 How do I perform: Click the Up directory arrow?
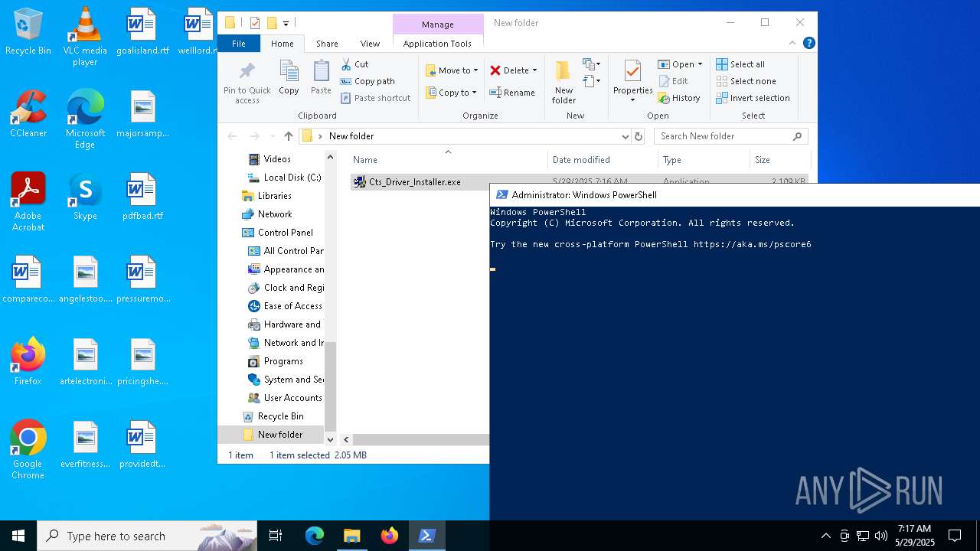(x=288, y=136)
